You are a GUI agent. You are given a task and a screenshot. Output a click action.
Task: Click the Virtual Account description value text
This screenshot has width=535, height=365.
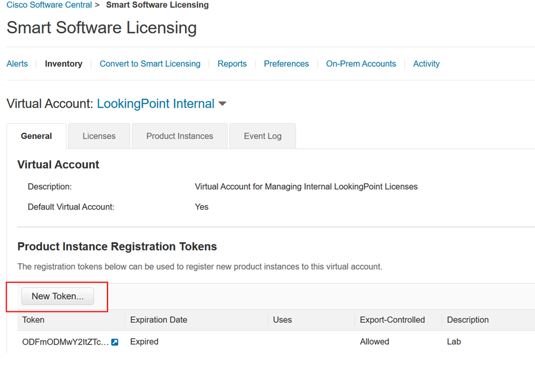click(306, 187)
